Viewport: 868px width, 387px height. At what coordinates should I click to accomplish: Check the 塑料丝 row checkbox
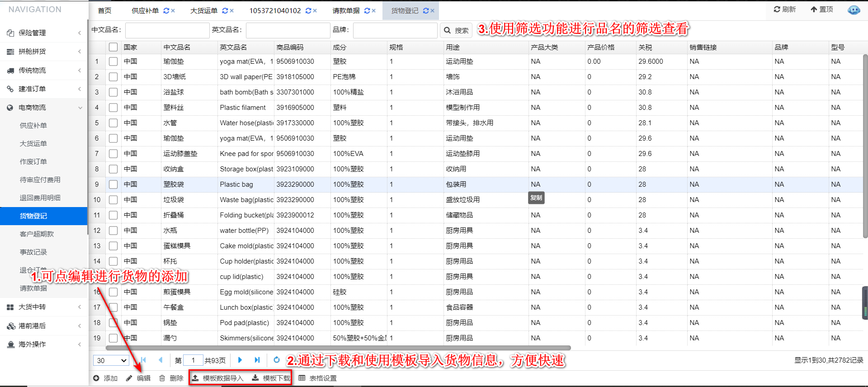click(x=113, y=108)
